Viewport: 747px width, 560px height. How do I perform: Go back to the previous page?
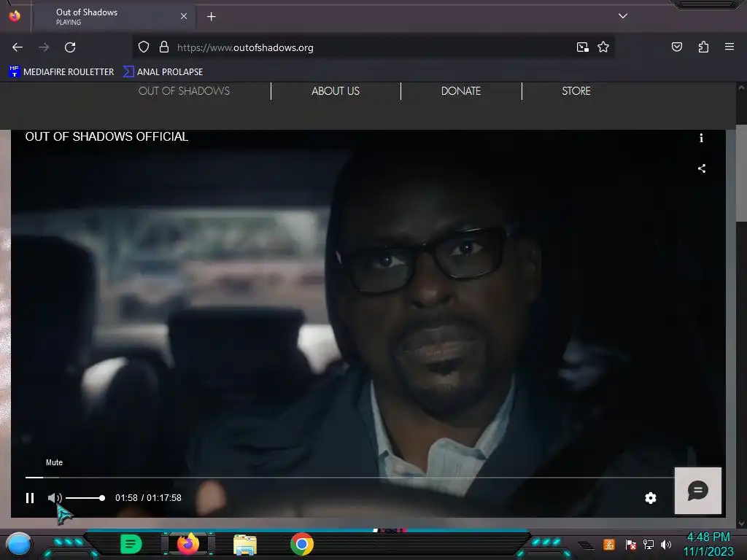18,47
